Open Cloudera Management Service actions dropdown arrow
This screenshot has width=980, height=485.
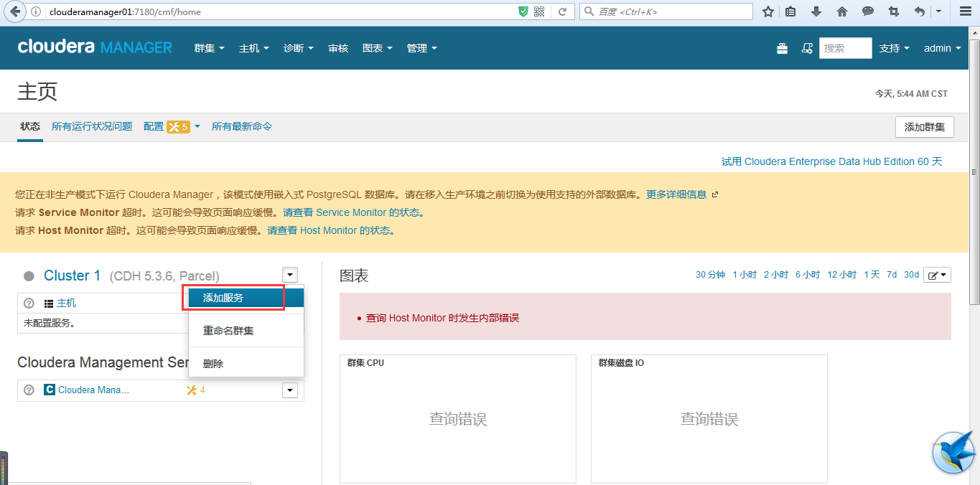click(x=289, y=390)
